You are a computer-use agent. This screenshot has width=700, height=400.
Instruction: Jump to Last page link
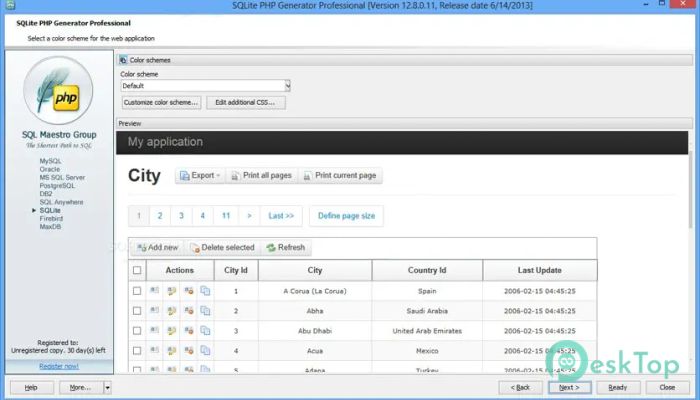[x=281, y=216]
